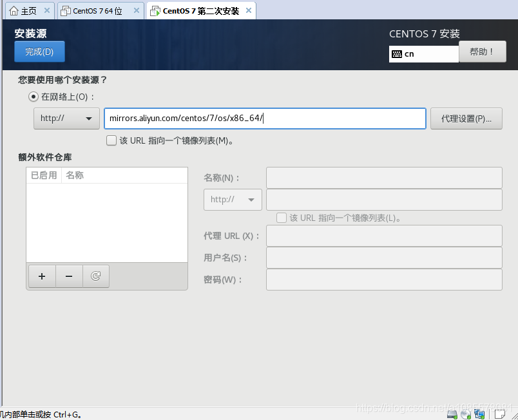Screen dimensions: 518x420
Task: Close the CentOS 7 第二次安装 tab
Action: coord(249,10)
